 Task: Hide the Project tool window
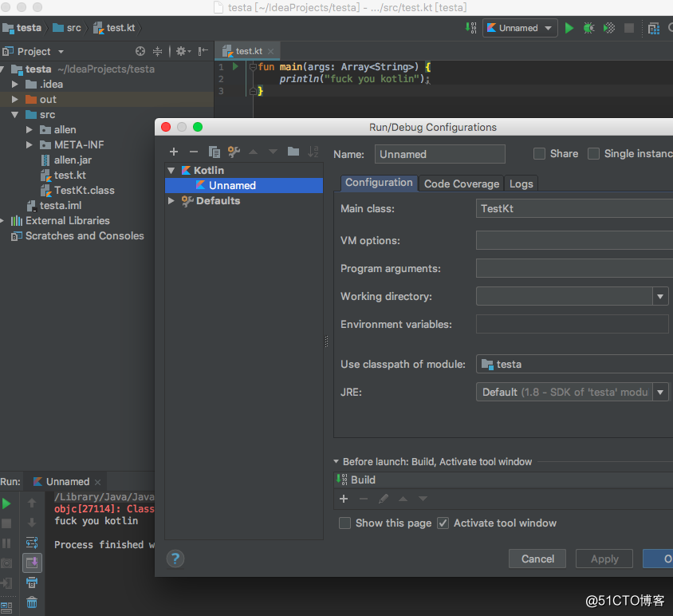203,51
